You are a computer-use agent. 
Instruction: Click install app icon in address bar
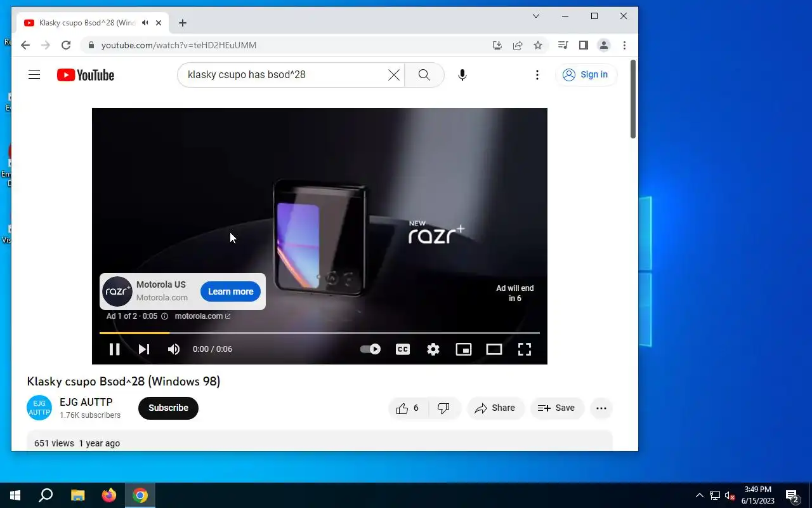pyautogui.click(x=497, y=45)
